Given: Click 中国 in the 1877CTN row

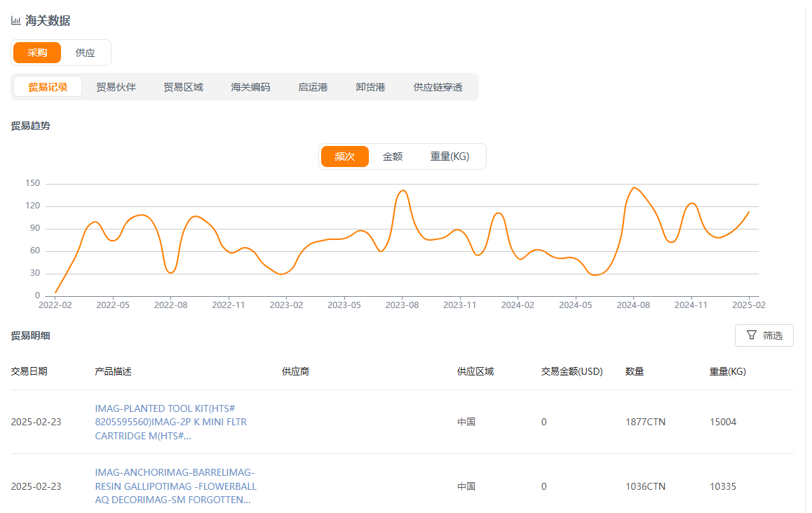Looking at the screenshot, I should tap(466, 422).
